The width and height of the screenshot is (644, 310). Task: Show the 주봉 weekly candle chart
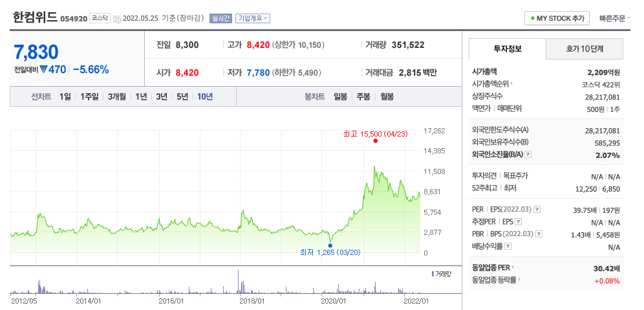363,97
